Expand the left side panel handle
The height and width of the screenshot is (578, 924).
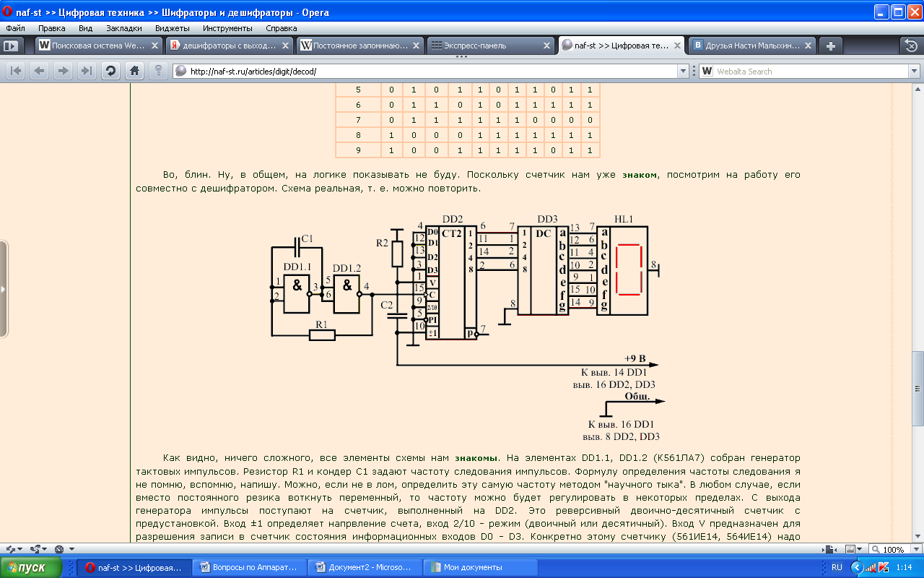pyautogui.click(x=4, y=289)
